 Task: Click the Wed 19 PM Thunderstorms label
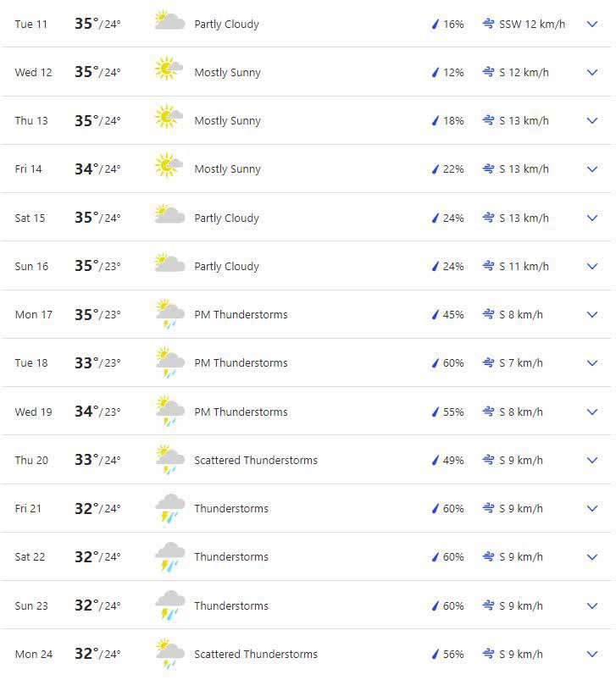tap(241, 412)
